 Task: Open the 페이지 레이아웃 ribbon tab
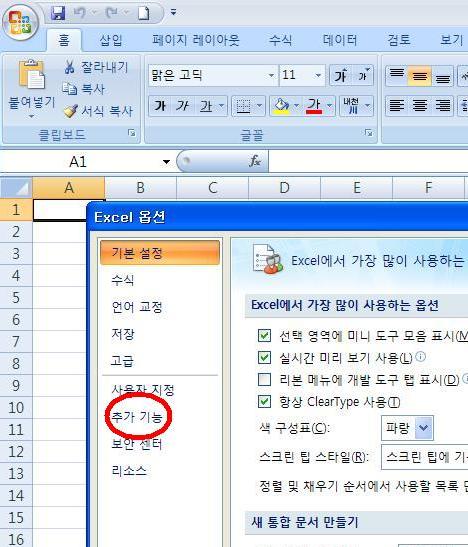point(196,40)
